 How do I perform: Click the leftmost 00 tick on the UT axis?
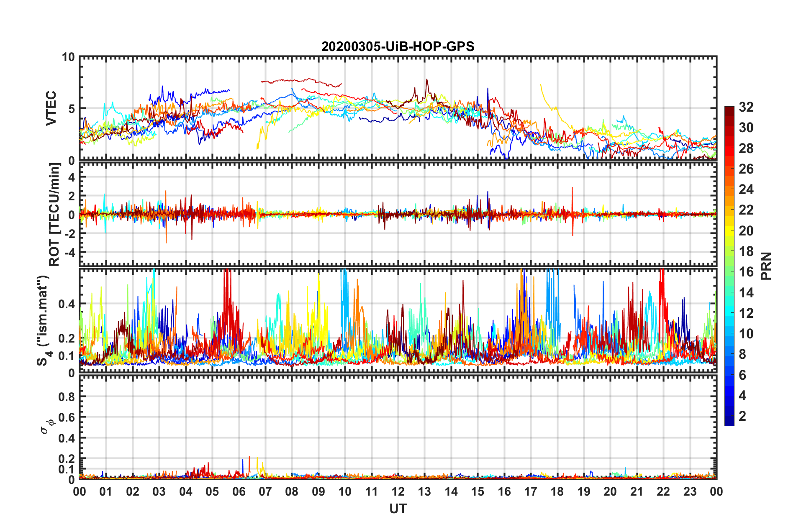coord(80,491)
